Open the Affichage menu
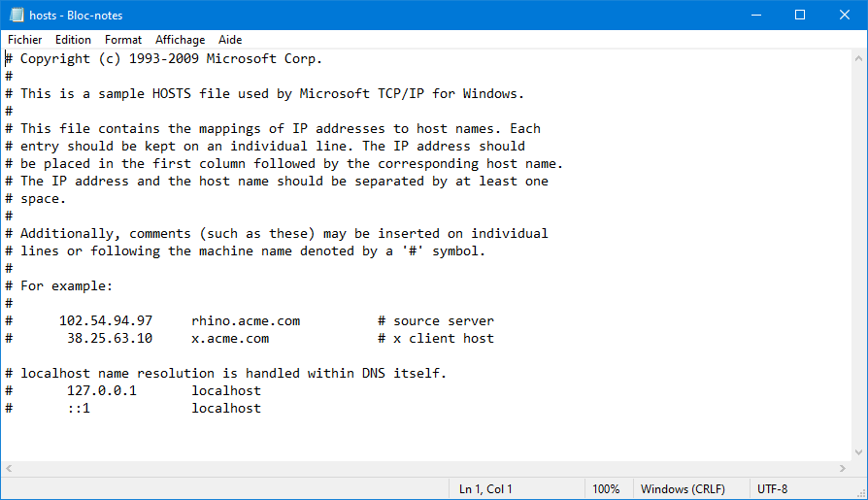The width and height of the screenshot is (868, 500). point(180,40)
